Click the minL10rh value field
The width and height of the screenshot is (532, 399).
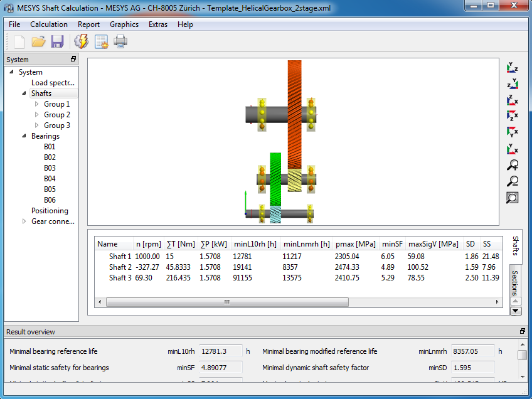click(x=221, y=352)
